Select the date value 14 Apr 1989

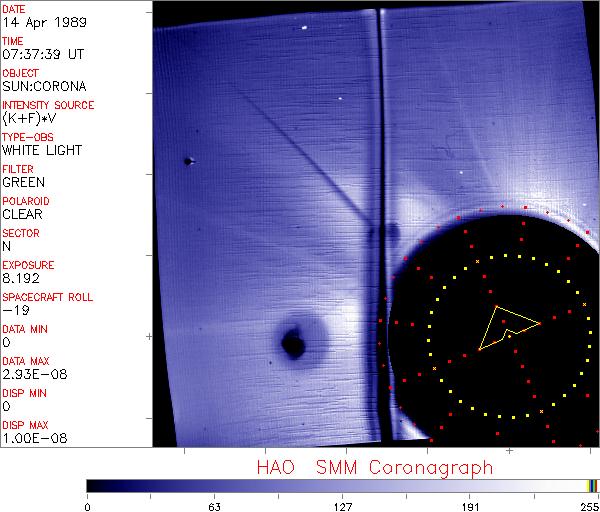click(x=44, y=22)
